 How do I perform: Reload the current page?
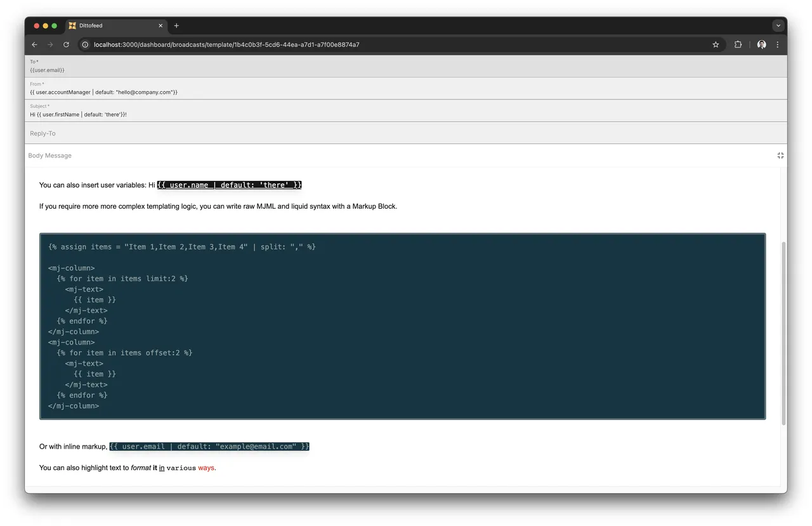click(x=66, y=45)
